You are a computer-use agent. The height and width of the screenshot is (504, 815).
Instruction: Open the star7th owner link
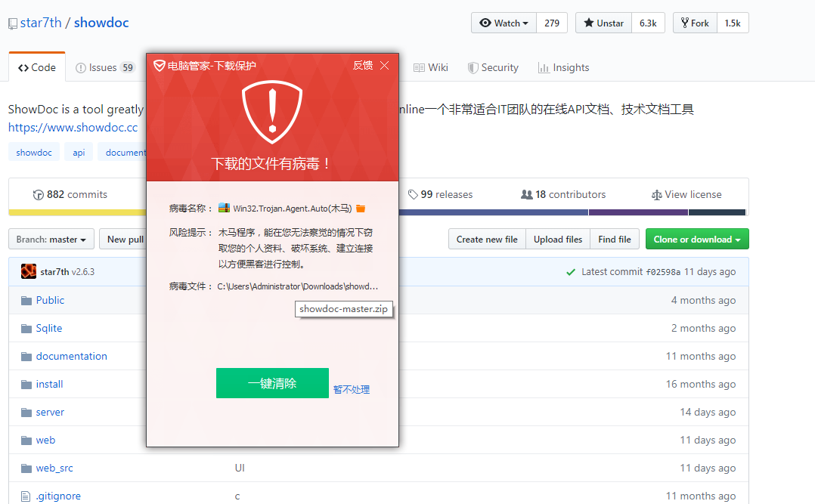(x=41, y=23)
